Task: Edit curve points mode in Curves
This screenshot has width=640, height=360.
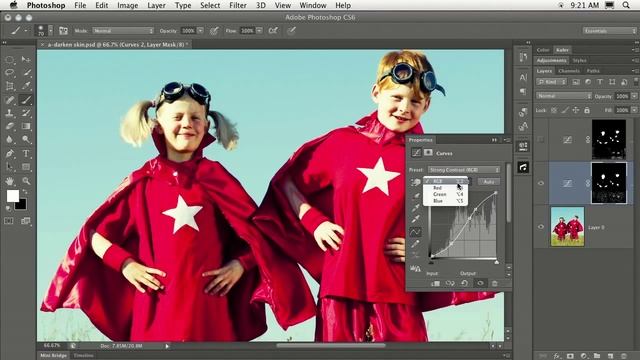Action: coord(416,232)
